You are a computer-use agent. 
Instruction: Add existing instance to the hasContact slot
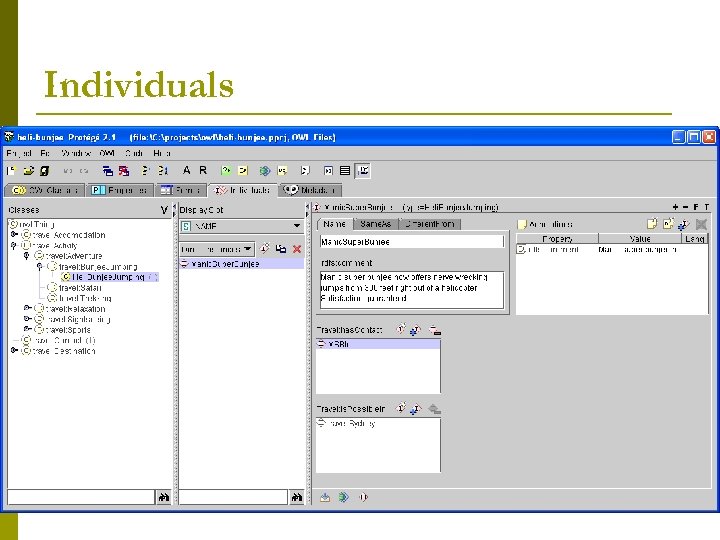coord(416,330)
